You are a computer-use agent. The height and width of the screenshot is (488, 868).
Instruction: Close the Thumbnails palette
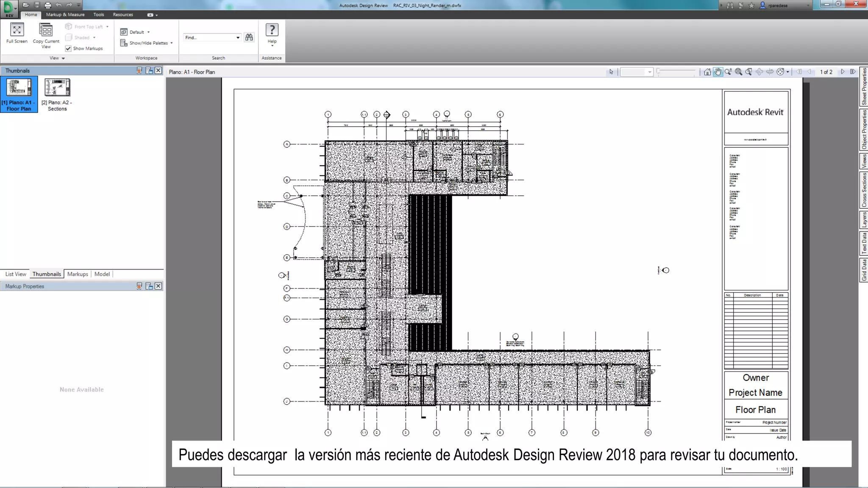point(158,70)
